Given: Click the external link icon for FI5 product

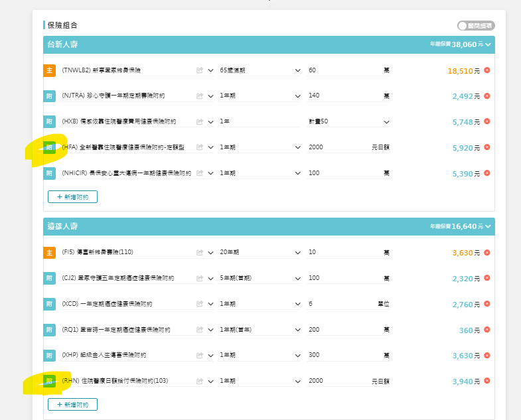Looking at the screenshot, I should [x=199, y=253].
